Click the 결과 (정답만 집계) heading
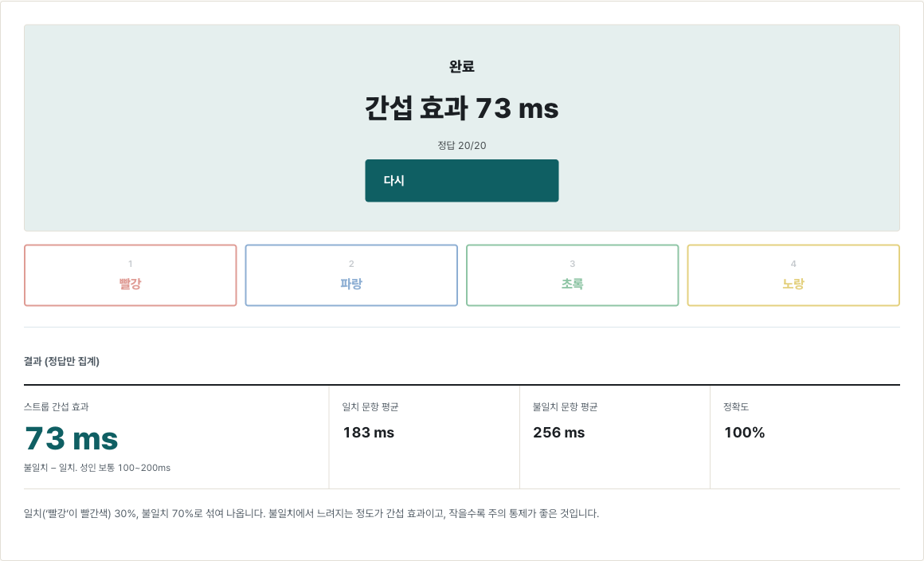The height and width of the screenshot is (561, 924). pyautogui.click(x=61, y=361)
